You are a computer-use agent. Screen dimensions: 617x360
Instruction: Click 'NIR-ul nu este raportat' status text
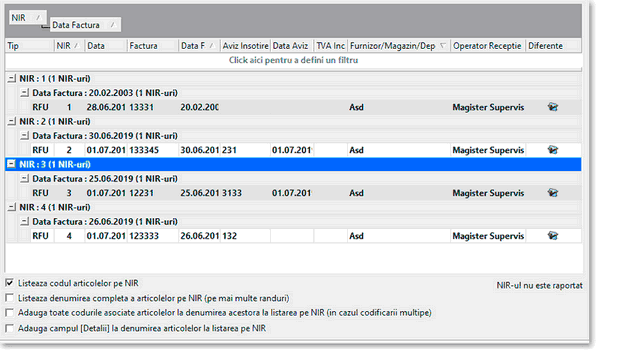(539, 286)
